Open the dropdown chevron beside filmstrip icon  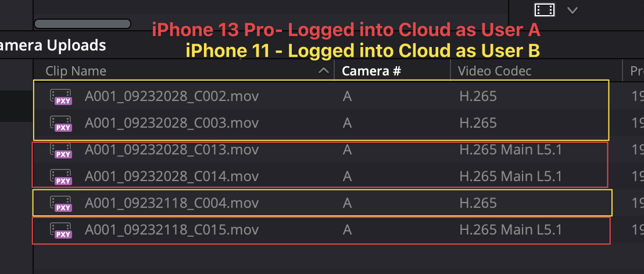click(572, 10)
